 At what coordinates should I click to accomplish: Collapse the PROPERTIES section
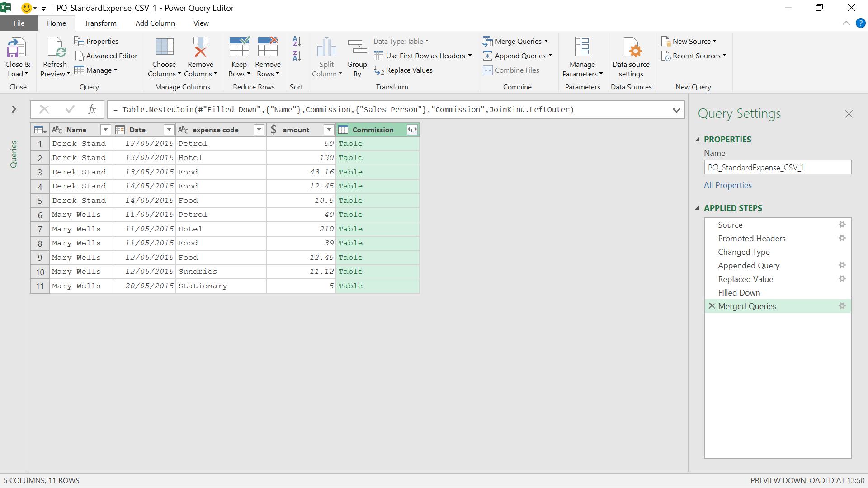(x=697, y=140)
